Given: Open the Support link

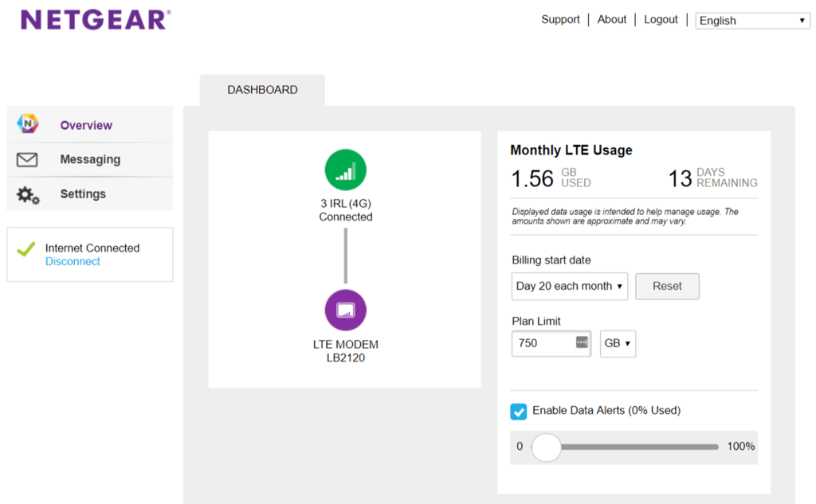Looking at the screenshot, I should [560, 20].
